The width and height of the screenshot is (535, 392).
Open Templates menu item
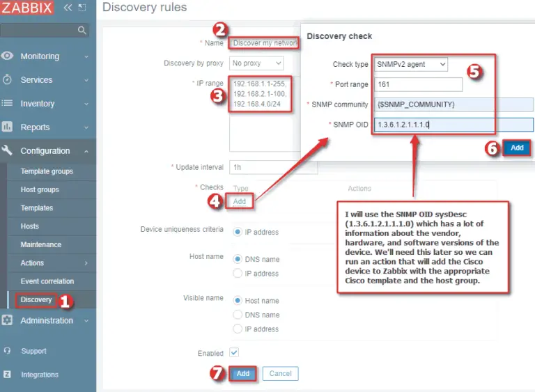click(x=36, y=208)
